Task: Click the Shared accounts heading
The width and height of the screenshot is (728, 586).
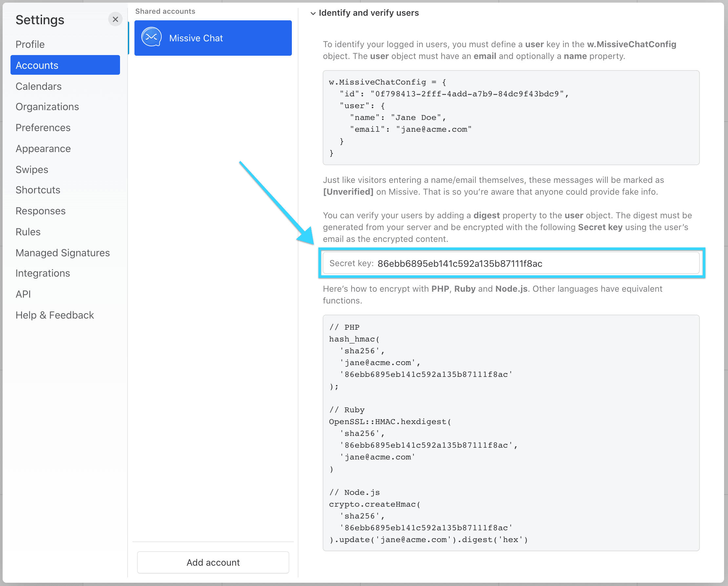Action: pos(165,11)
